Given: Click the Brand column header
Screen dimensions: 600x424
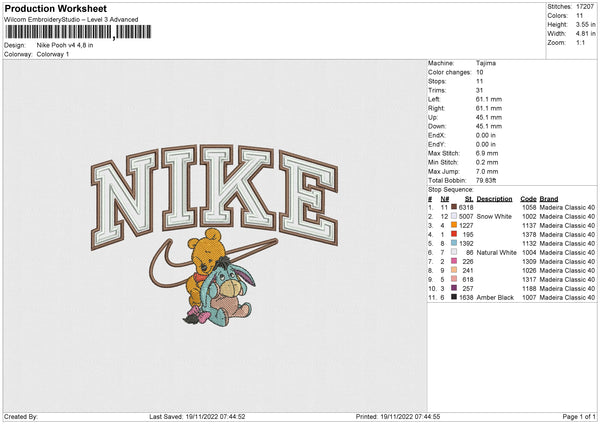Looking at the screenshot, I should 549,199.
